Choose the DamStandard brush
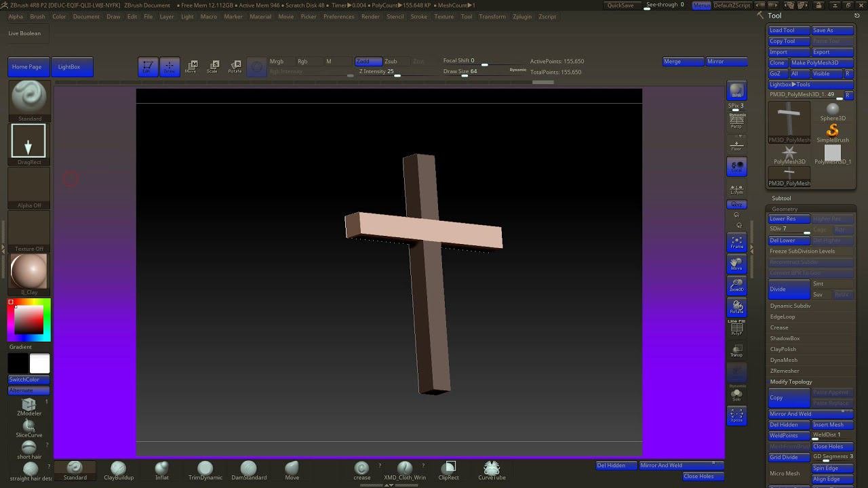 pos(249,470)
